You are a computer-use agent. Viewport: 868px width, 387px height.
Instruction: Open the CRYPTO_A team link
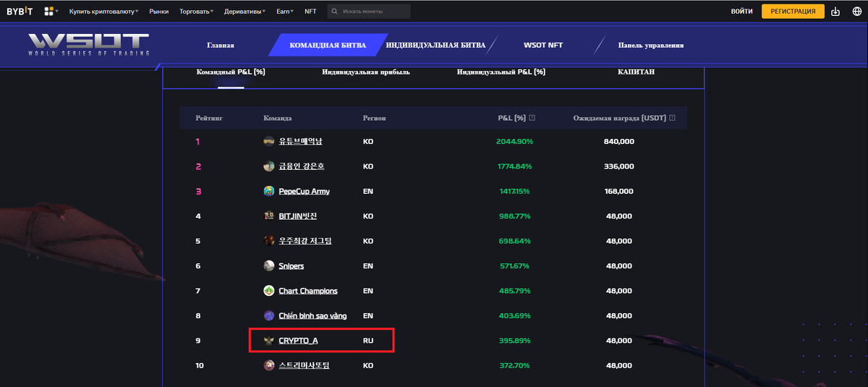(298, 341)
